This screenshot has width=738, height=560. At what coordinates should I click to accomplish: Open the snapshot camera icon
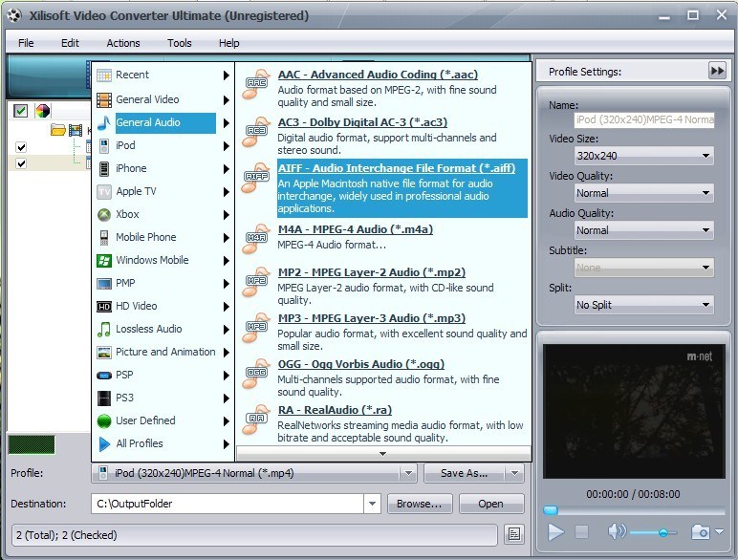701,532
